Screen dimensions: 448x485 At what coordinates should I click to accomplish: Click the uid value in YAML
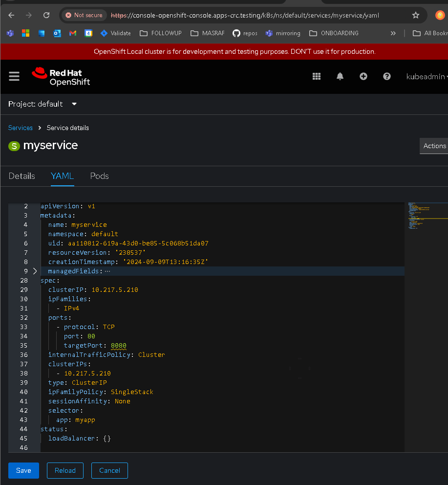[x=138, y=243]
